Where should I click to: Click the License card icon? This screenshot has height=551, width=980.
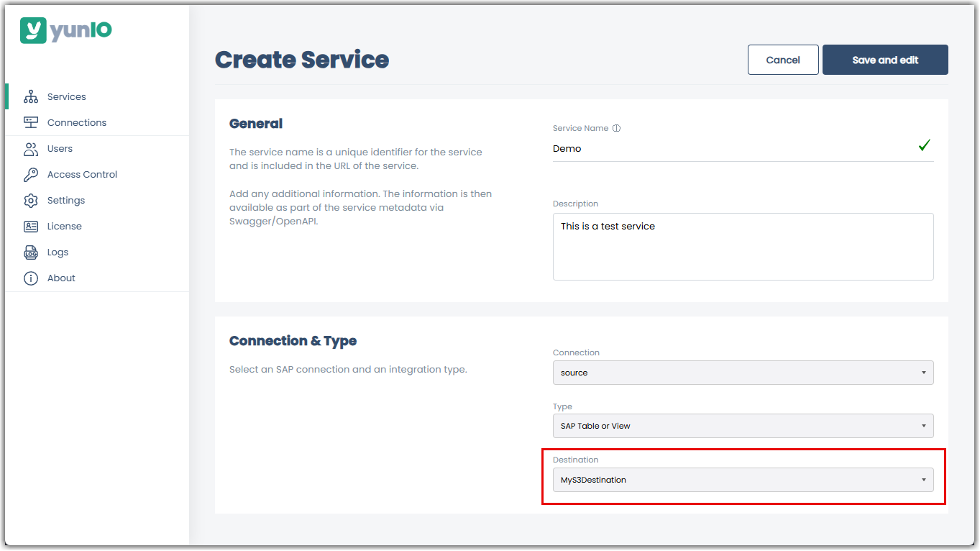[31, 227]
